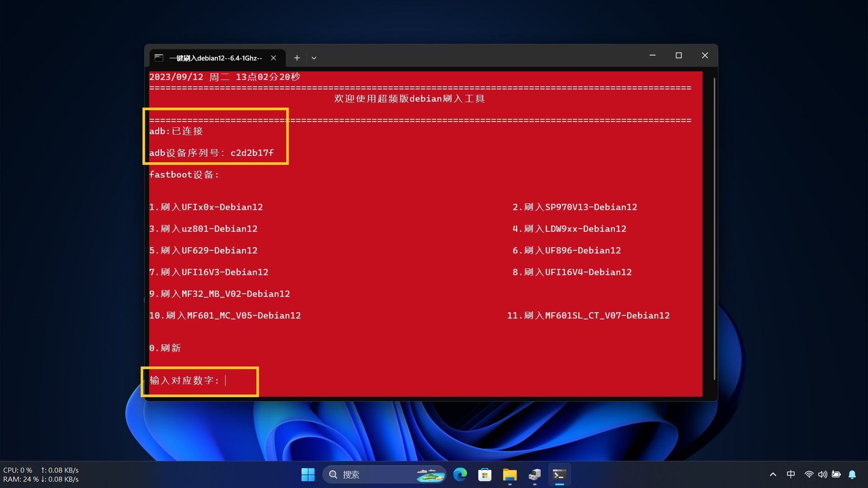This screenshot has height=488, width=868.
Task: Open the USB device taskbar app
Action: 534,474
